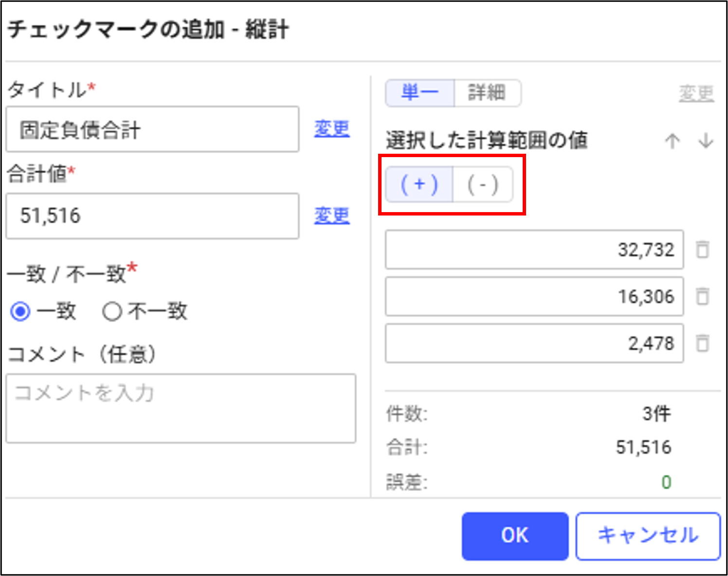Click the 32,732 value field

coord(534,250)
